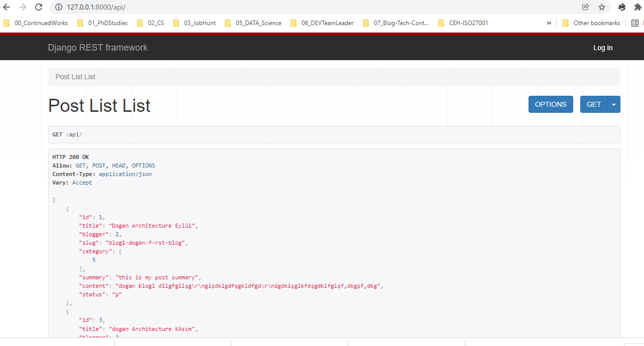The height and width of the screenshot is (346, 644).
Task: Click the OPTIONS button
Action: click(x=551, y=104)
